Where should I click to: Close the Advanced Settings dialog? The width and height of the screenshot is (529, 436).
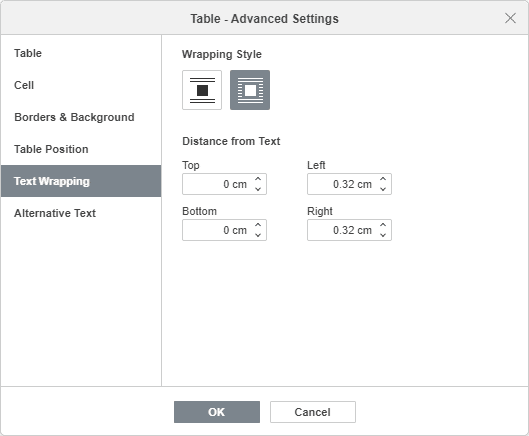tap(510, 18)
